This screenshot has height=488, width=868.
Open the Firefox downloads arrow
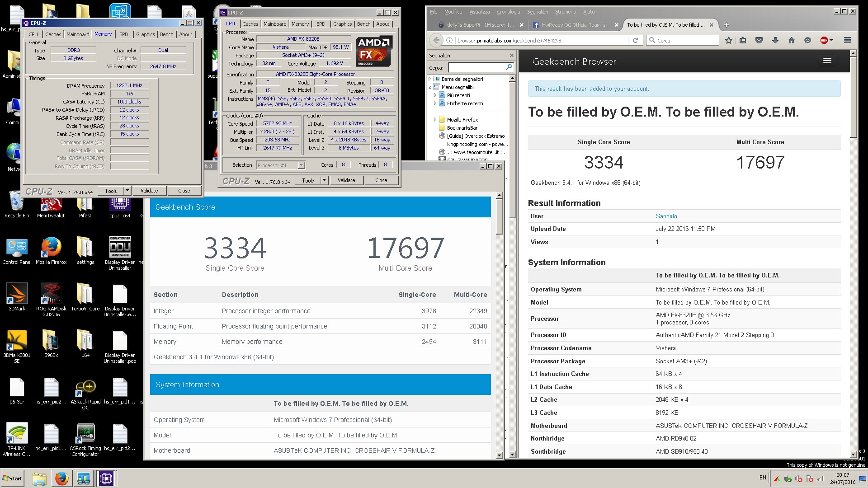click(775, 40)
